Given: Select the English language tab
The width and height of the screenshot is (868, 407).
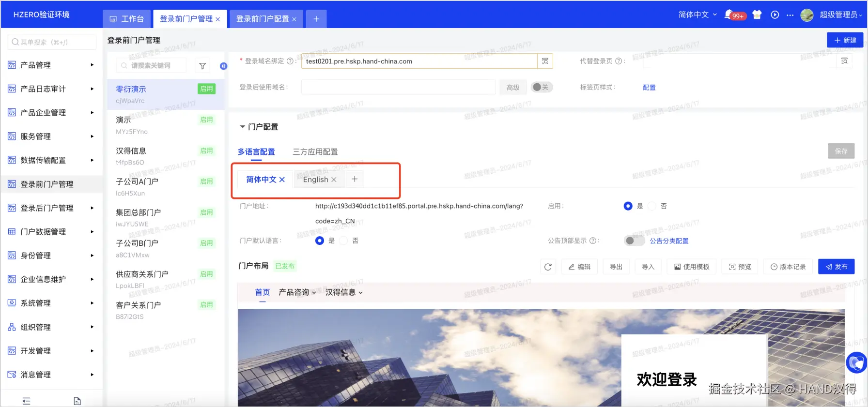Looking at the screenshot, I should coord(315,180).
